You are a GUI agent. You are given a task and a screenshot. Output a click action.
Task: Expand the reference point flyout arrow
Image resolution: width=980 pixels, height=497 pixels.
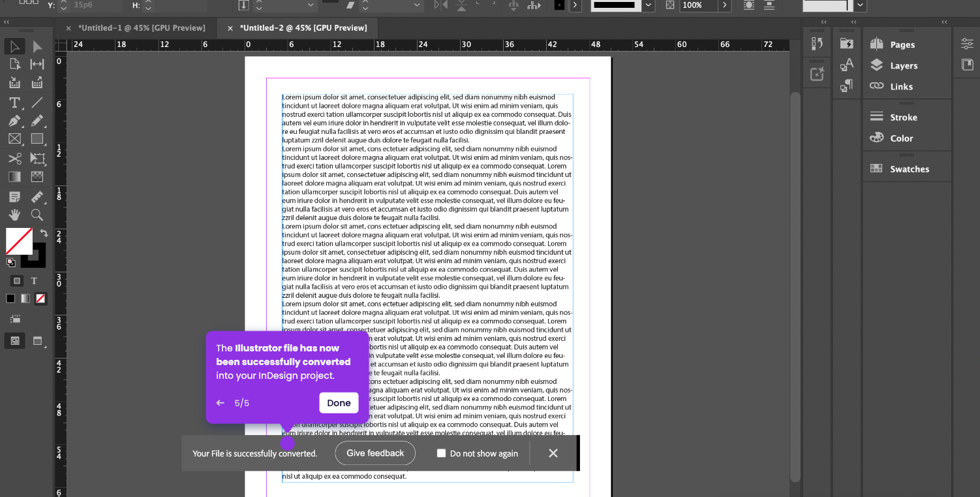point(575,5)
